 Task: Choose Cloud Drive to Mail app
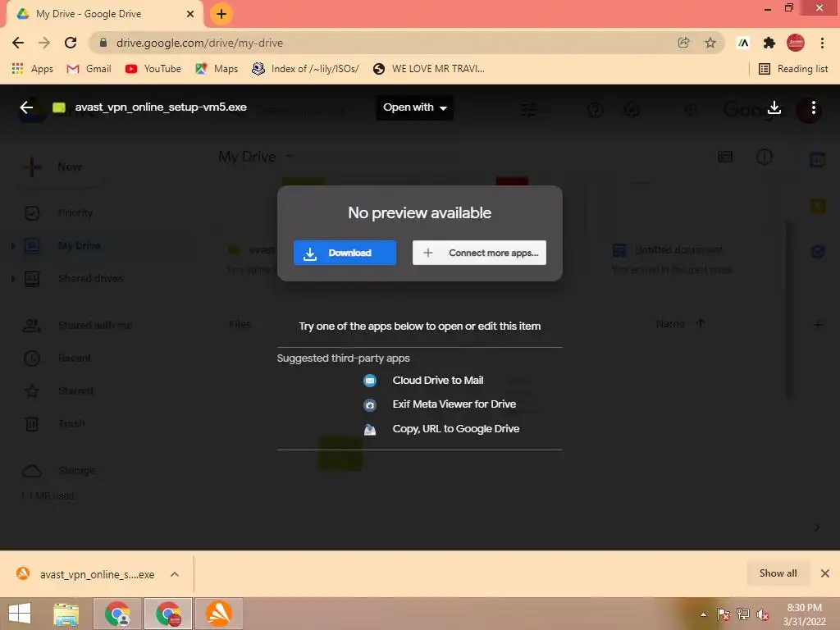pos(438,381)
